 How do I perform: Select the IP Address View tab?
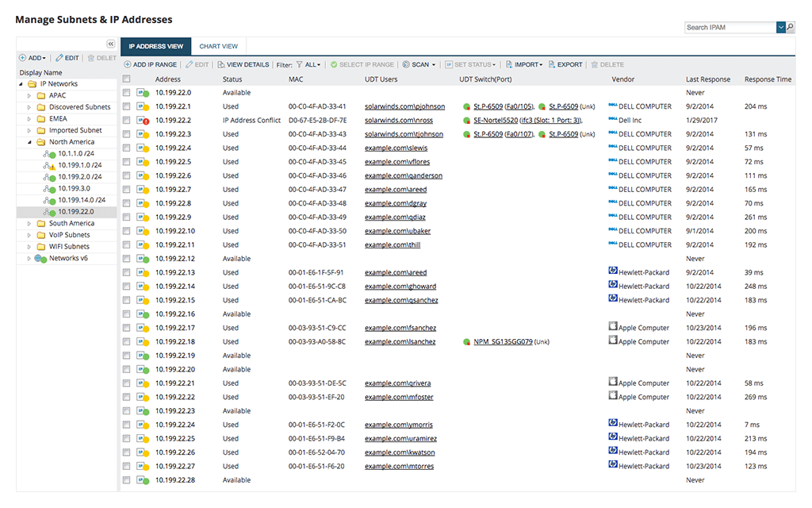click(x=155, y=46)
